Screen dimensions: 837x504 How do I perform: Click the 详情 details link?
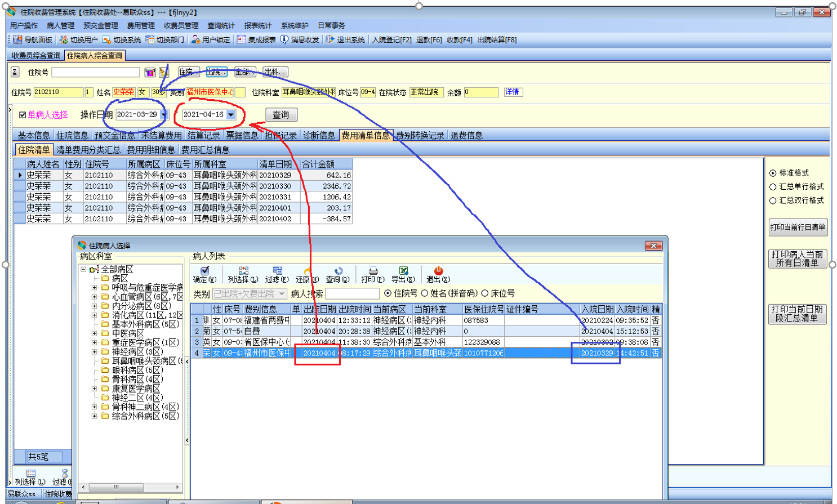pos(512,92)
